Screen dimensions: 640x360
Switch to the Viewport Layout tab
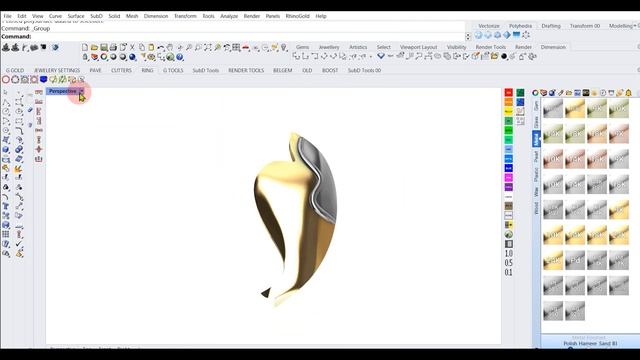[x=418, y=47]
